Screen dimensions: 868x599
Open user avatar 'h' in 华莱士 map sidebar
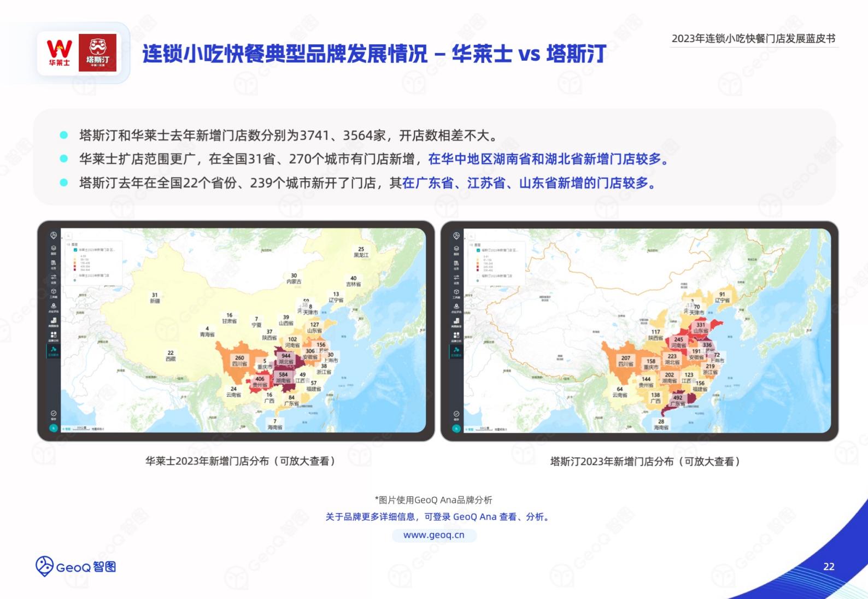coord(54,428)
